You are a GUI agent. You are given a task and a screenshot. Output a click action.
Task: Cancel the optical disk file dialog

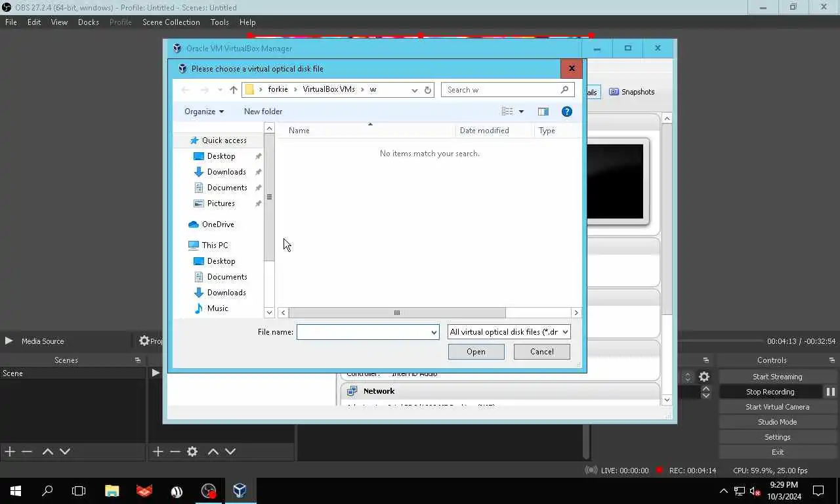click(541, 352)
